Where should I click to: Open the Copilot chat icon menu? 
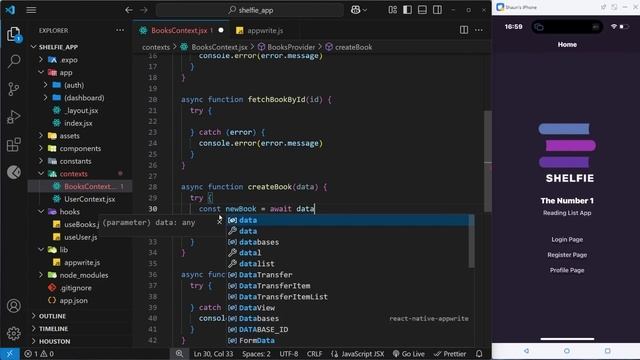point(358,10)
